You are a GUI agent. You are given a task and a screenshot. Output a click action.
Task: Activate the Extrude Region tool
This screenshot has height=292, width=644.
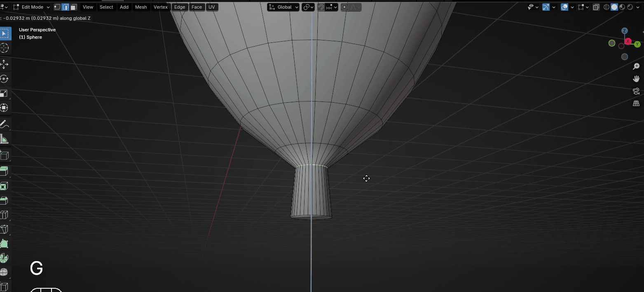click(x=4, y=171)
